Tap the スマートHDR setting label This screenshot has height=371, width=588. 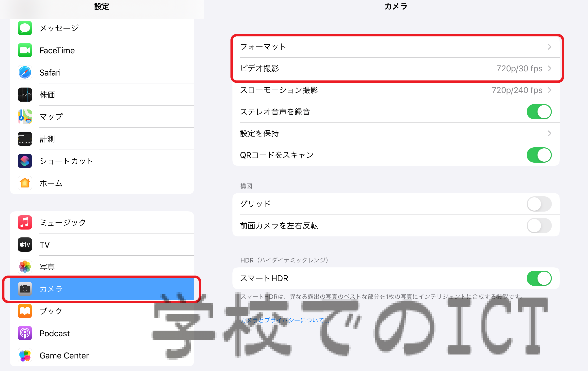coord(264,278)
